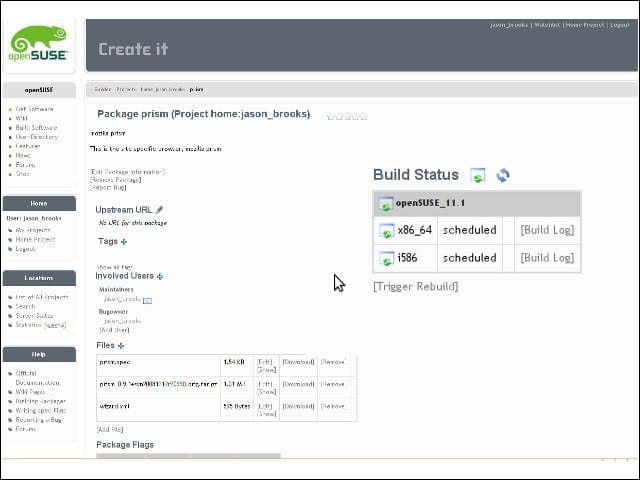Screen dimensions: 640x480
Task: Open Home Project in the top header bar
Action: (x=584, y=25)
